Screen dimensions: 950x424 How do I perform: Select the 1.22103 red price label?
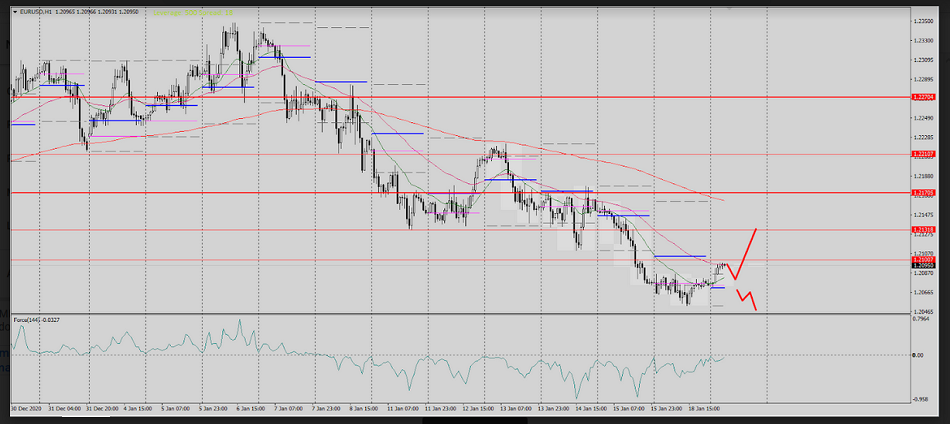tap(923, 154)
